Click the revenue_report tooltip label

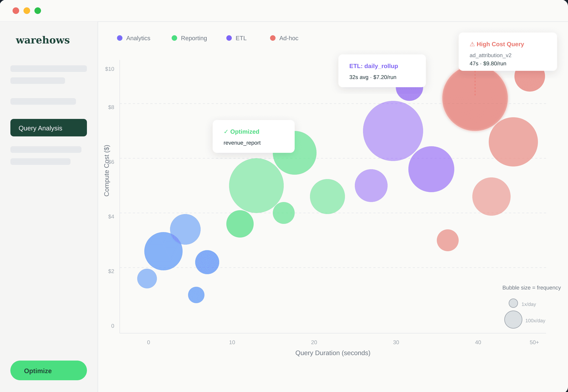tap(242, 143)
